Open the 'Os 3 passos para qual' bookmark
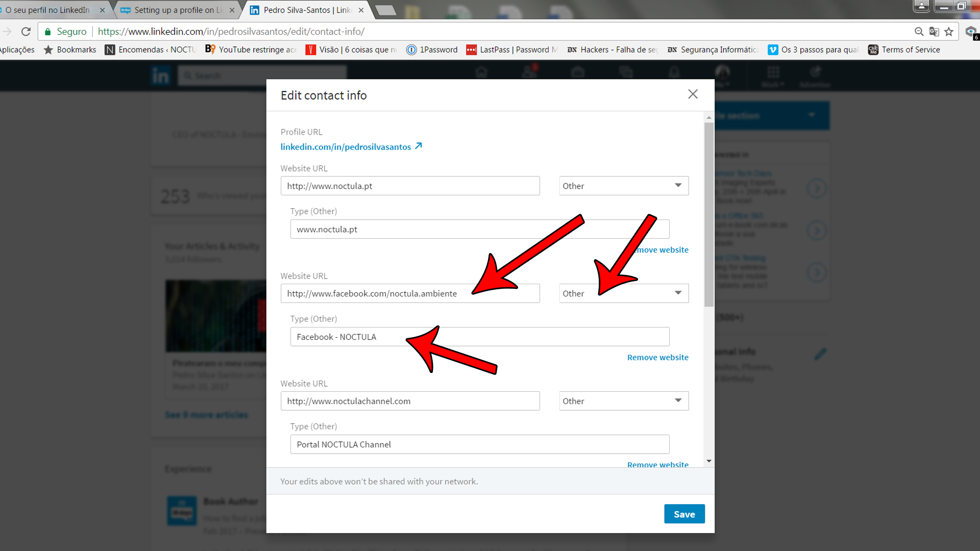This screenshot has width=980, height=551. 813,49
